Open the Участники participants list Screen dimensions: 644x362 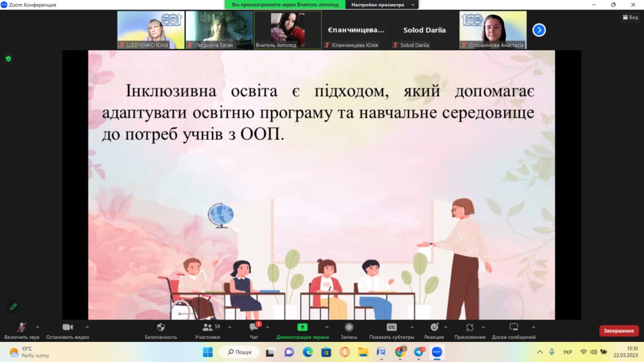coord(207,328)
